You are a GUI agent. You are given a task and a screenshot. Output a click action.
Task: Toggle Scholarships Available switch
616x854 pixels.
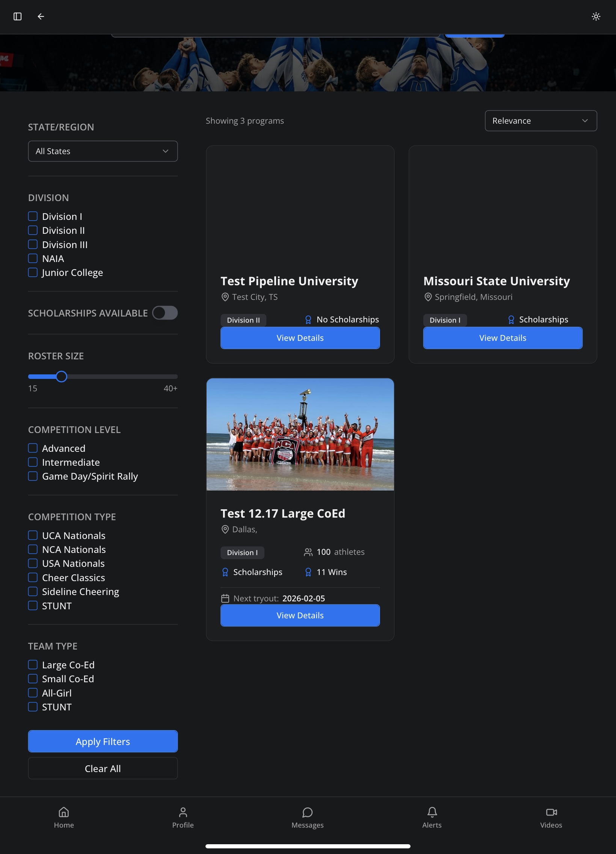tap(165, 313)
